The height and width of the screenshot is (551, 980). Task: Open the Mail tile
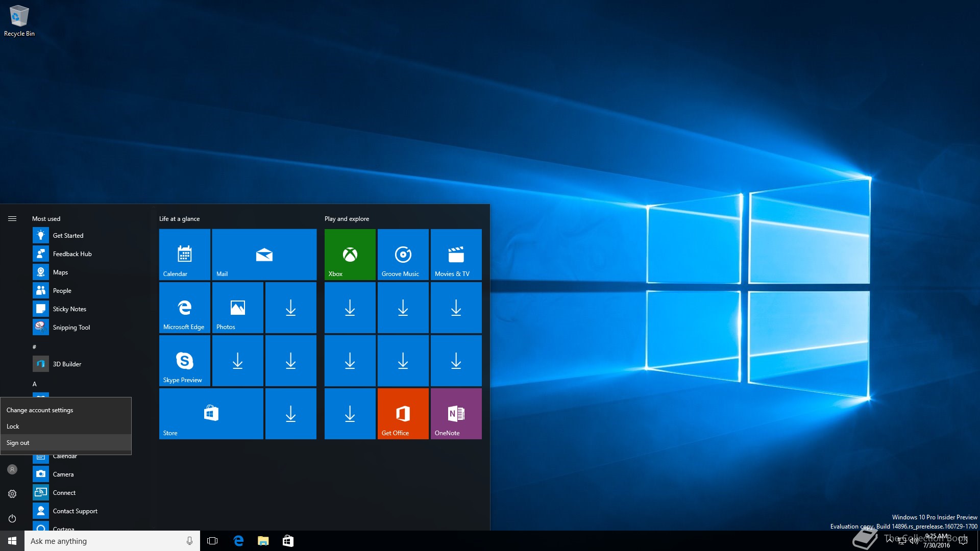[x=264, y=254]
